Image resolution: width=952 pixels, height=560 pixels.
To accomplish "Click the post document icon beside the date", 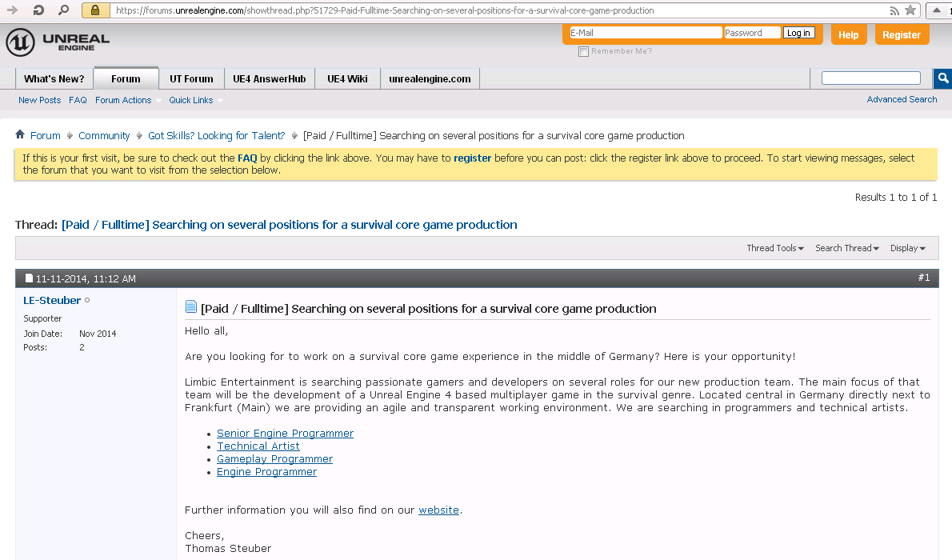I will pyautogui.click(x=29, y=278).
